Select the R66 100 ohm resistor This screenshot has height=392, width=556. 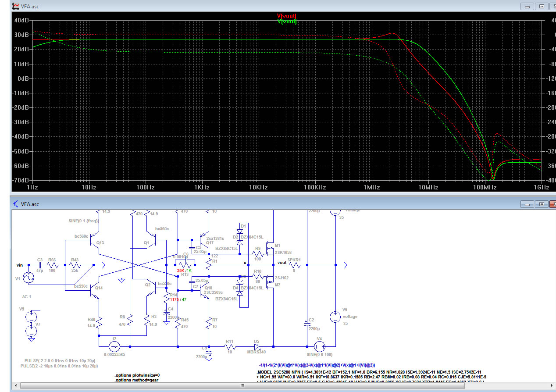click(53, 265)
